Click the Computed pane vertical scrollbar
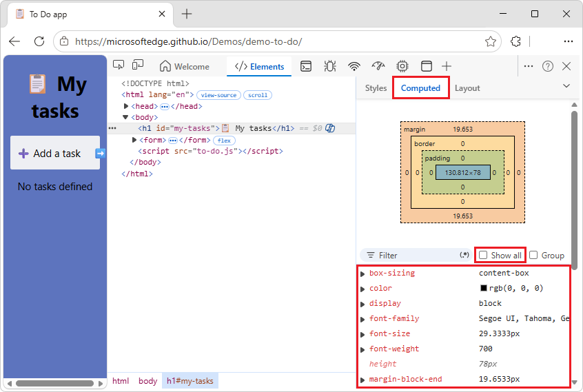 pos(575,190)
